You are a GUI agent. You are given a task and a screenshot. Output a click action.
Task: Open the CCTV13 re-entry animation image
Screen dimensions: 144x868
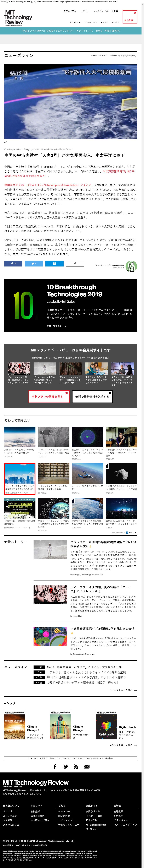tap(71, 101)
